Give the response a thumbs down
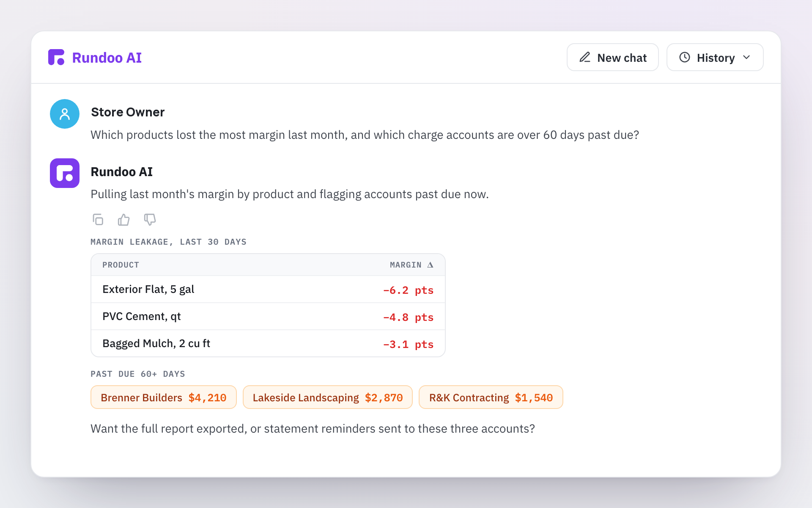The image size is (812, 508). [x=150, y=220]
